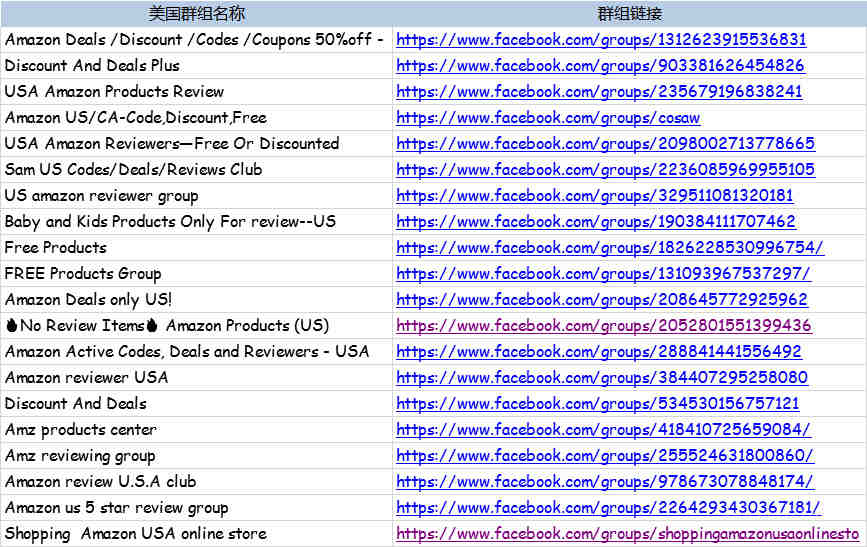Open link ending in 329511081320181
867x547 pixels.
tap(595, 196)
